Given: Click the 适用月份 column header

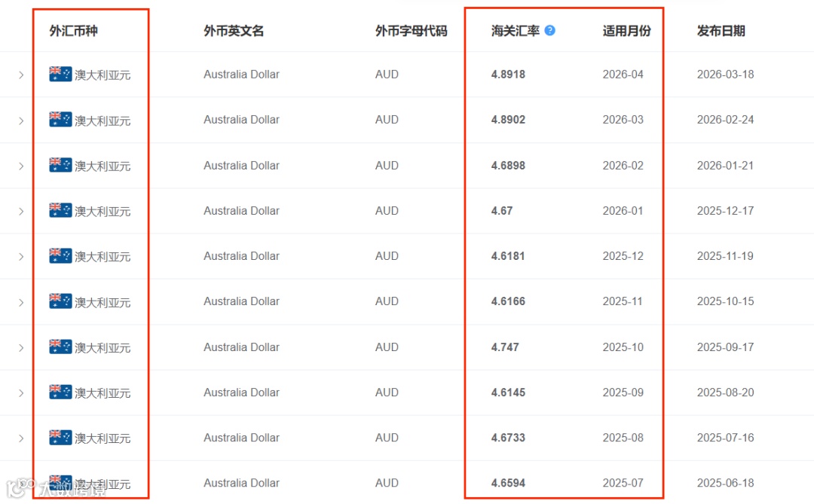Looking at the screenshot, I should click(x=626, y=31).
